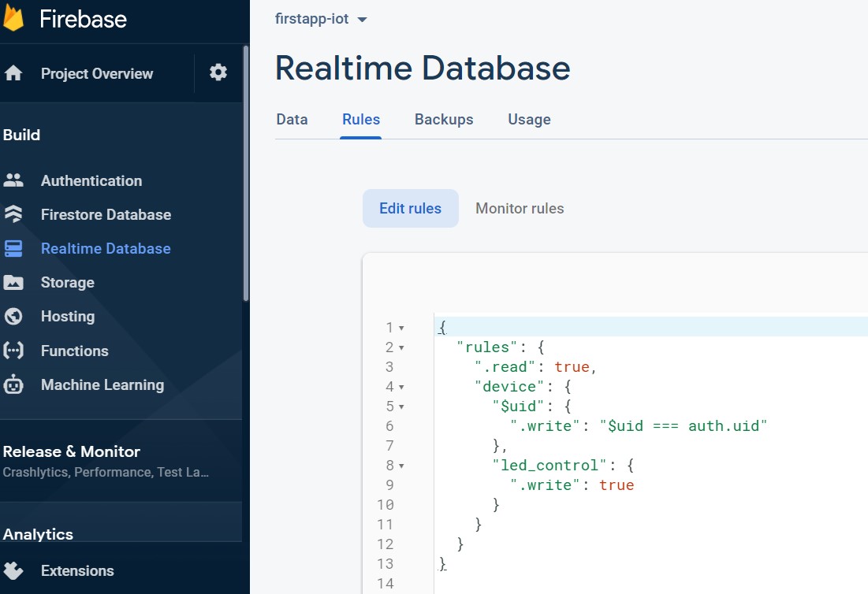Place cursor on ".read": true line

(535, 367)
